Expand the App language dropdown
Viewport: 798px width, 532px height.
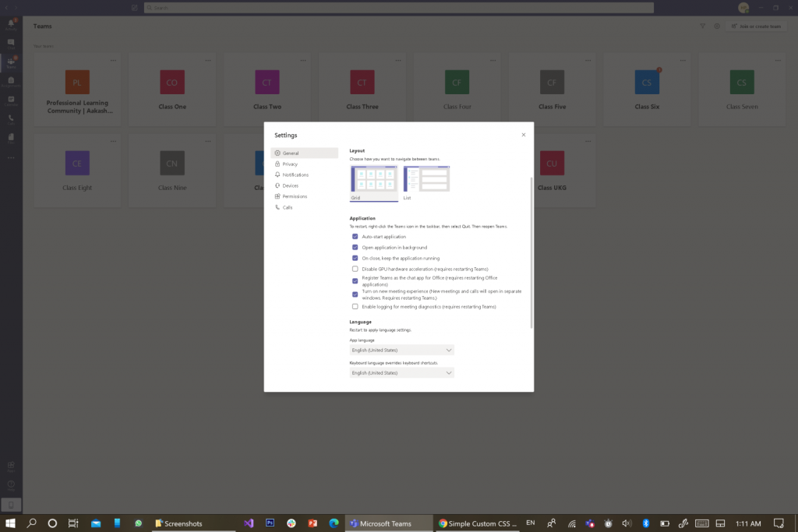[x=401, y=351]
